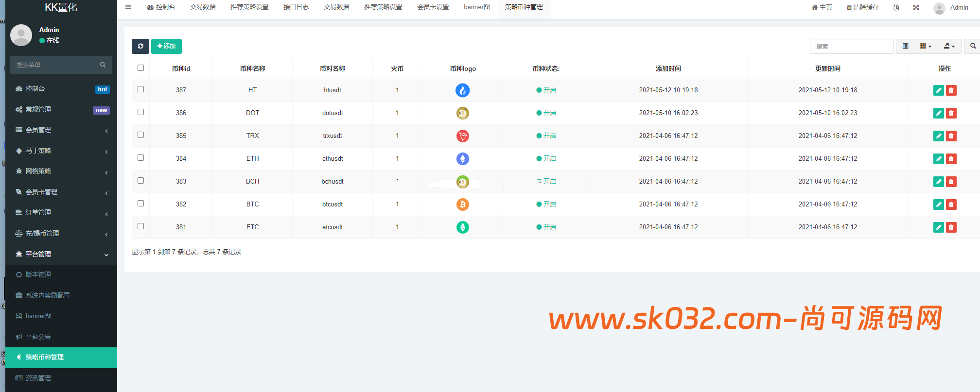Screen dimensions: 980x392
Task: Collapse 平台管理 sidebar menu
Action: 61,254
